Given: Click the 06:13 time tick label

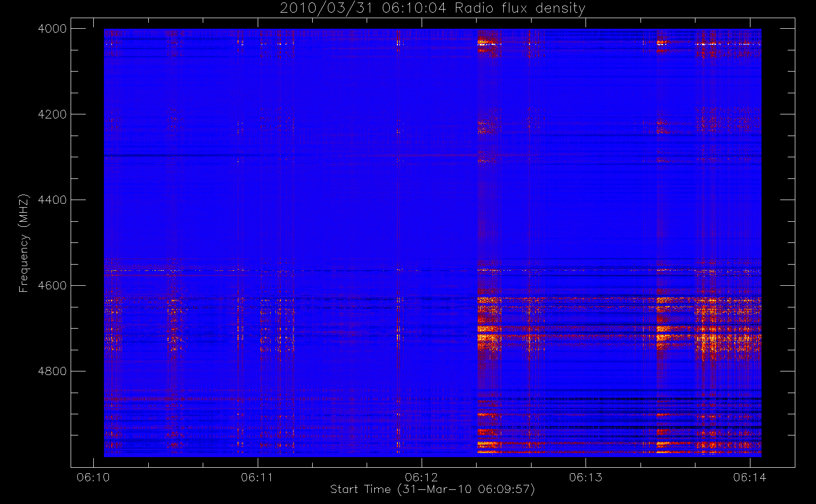Looking at the screenshot, I should point(586,477).
